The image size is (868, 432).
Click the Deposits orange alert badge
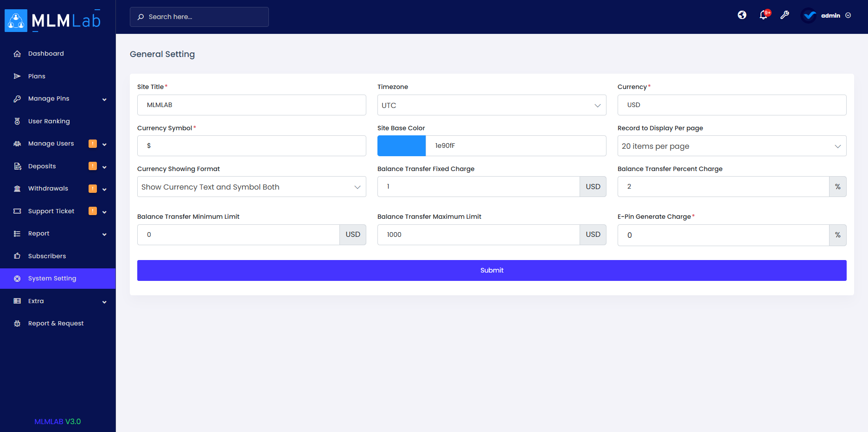click(x=93, y=166)
